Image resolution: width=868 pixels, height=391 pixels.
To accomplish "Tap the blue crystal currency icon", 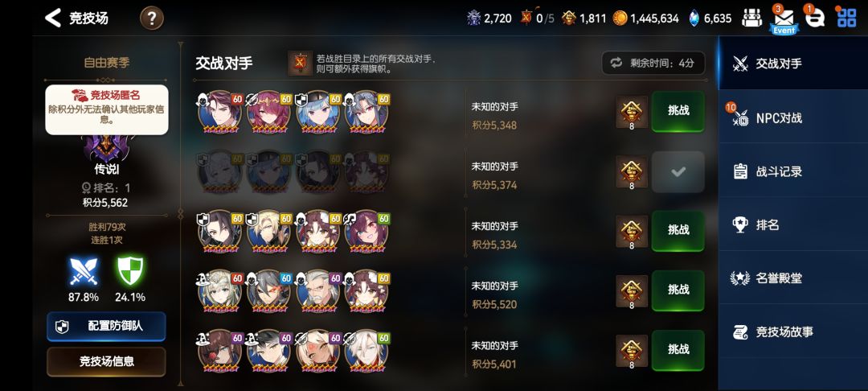I will click(694, 19).
